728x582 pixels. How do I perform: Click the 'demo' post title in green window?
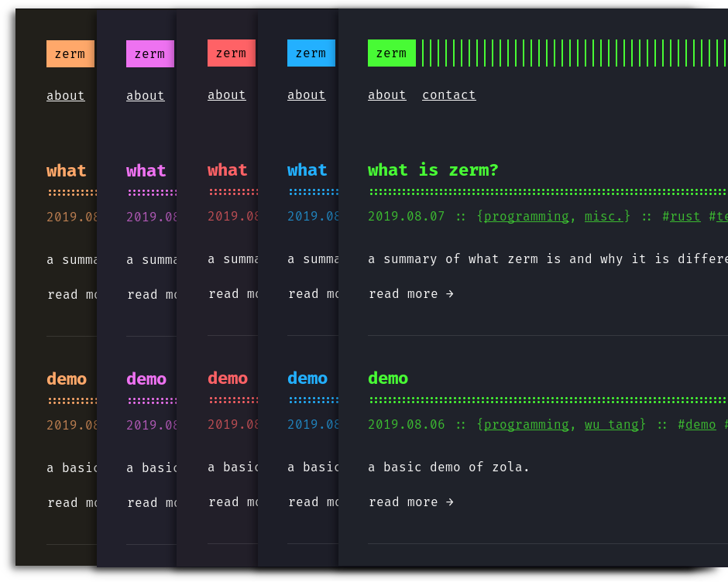387,378
